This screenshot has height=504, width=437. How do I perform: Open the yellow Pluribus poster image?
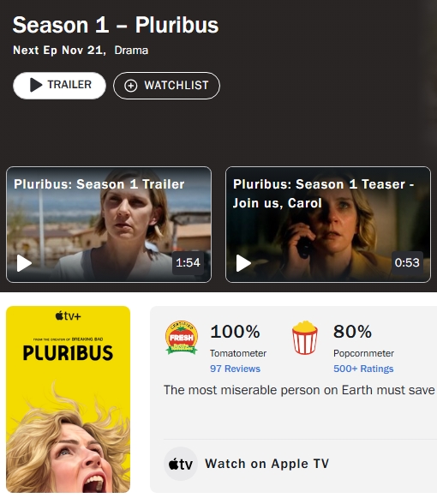pyautogui.click(x=69, y=399)
